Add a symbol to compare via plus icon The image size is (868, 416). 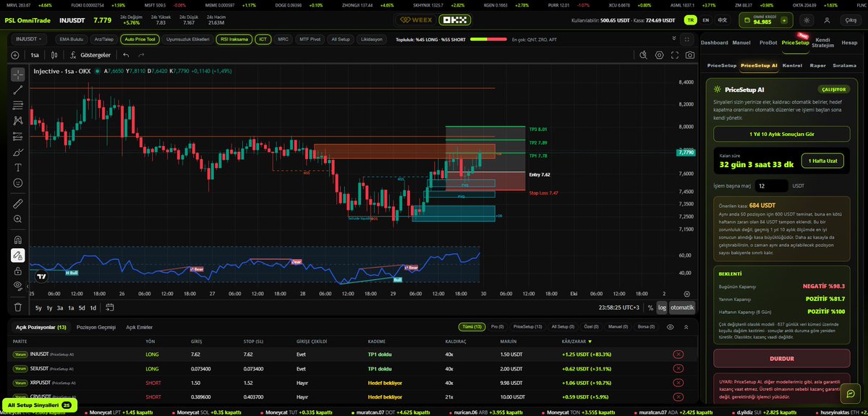pyautogui.click(x=17, y=54)
